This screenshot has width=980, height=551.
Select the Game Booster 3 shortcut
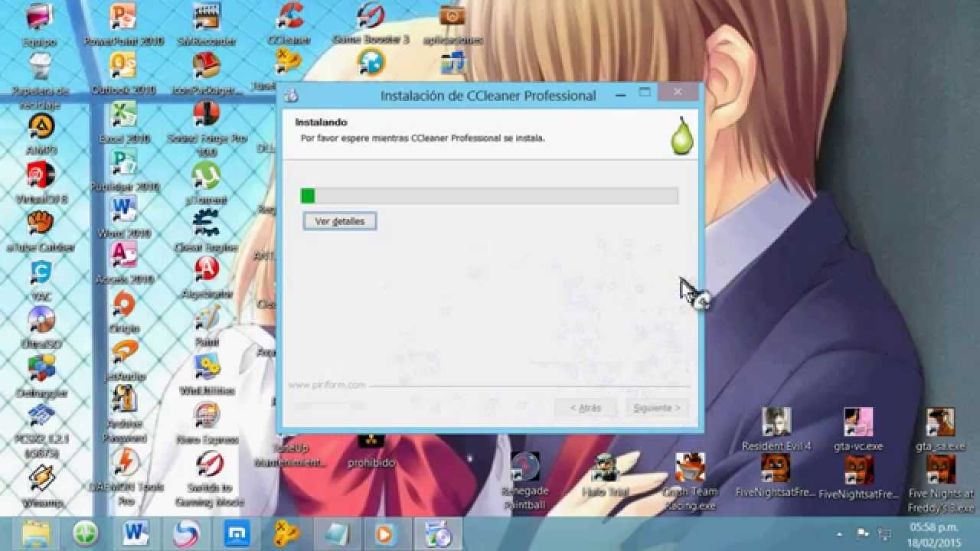[x=371, y=24]
